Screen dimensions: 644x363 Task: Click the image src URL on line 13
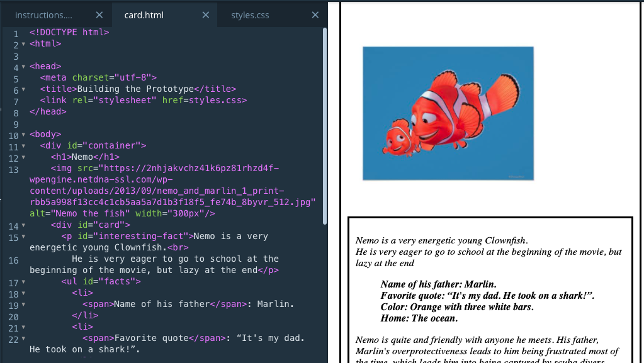(172, 185)
